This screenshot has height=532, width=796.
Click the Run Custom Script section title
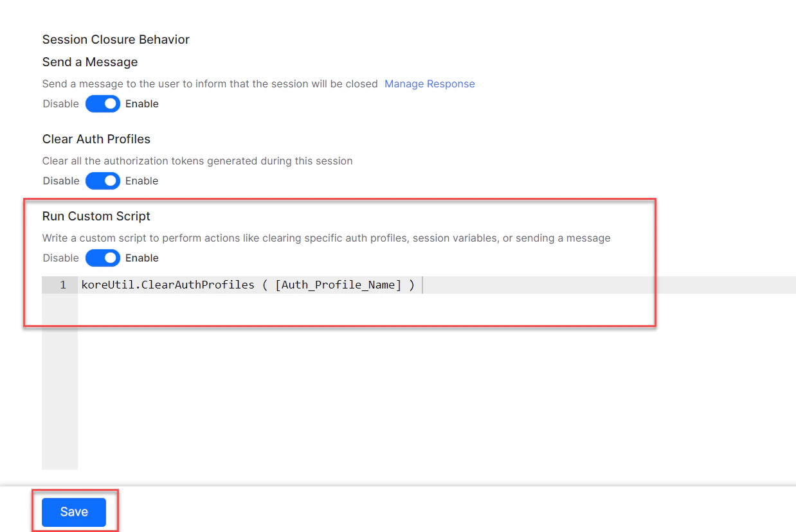tap(96, 216)
